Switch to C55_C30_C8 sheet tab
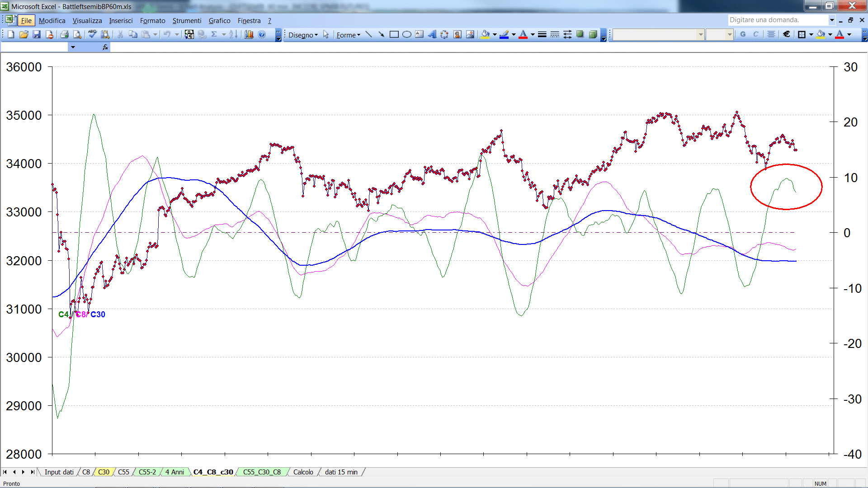 [262, 472]
